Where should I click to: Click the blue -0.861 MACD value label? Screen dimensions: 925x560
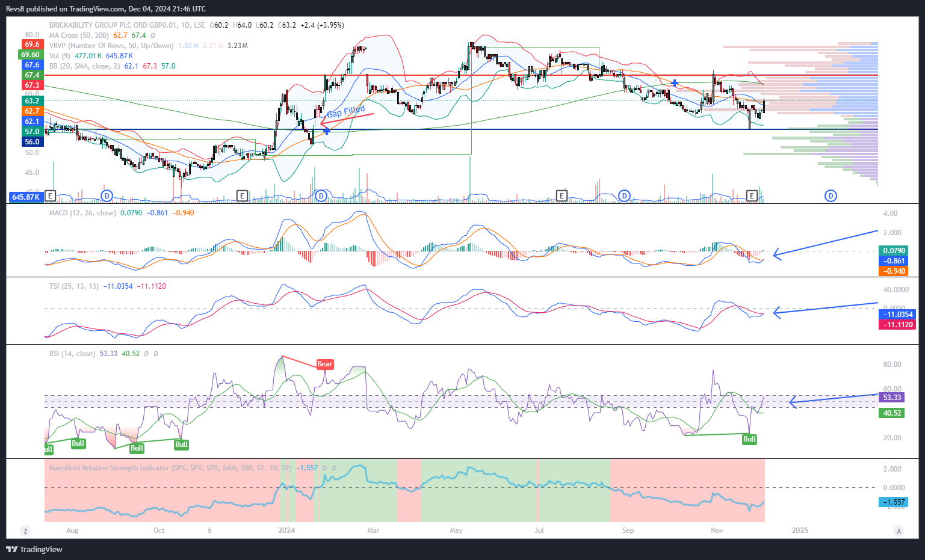click(x=894, y=261)
